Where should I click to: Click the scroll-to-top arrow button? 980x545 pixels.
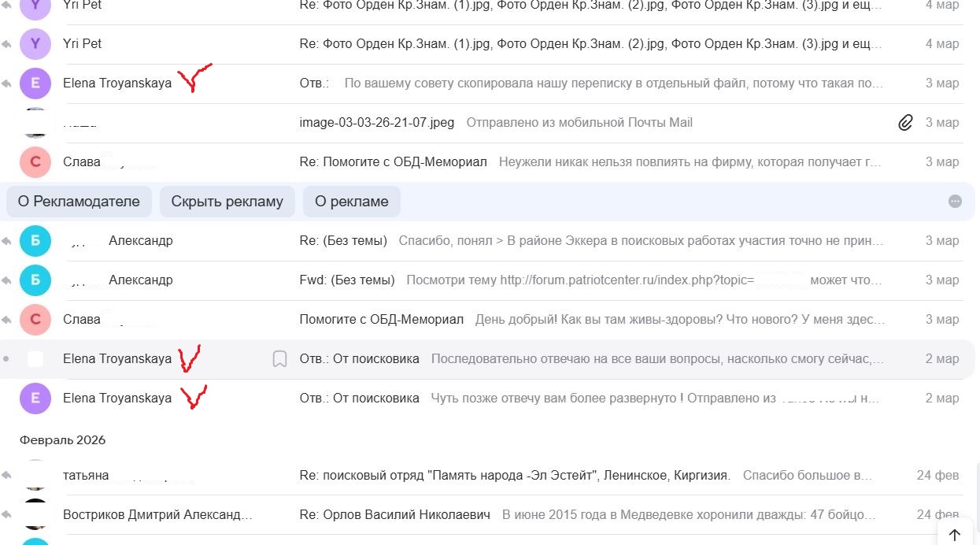954,535
